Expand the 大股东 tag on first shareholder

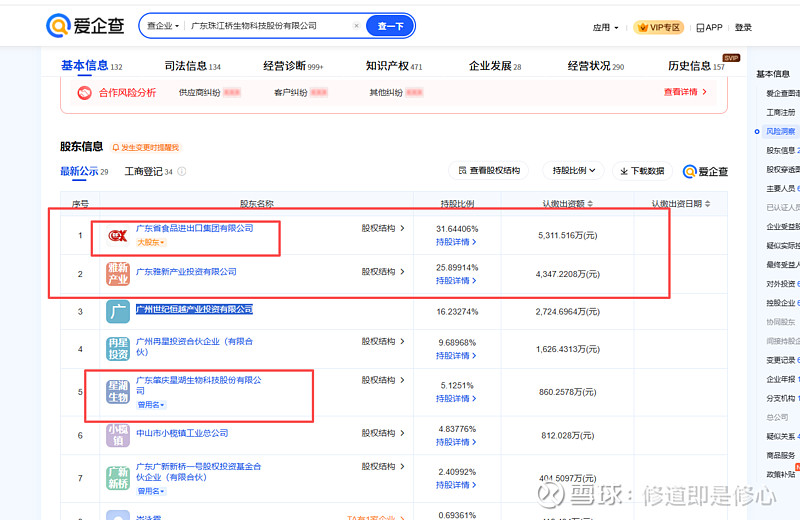click(151, 242)
